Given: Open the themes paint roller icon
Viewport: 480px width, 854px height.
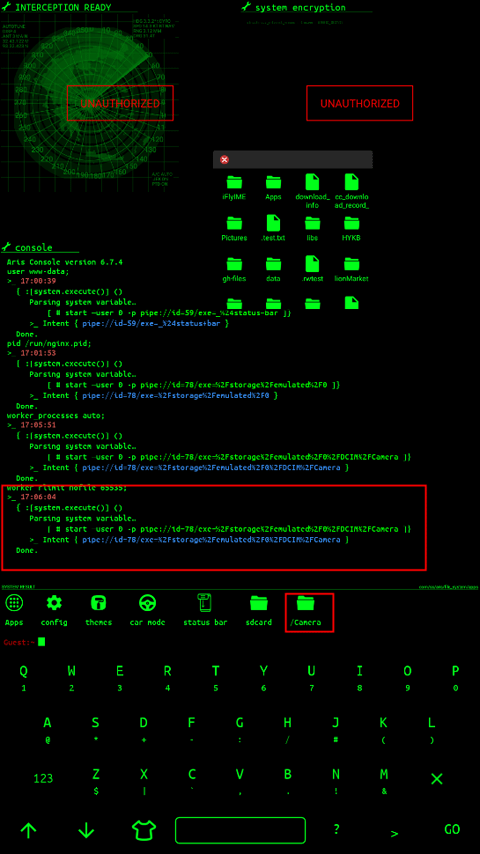Looking at the screenshot, I should click(x=99, y=603).
